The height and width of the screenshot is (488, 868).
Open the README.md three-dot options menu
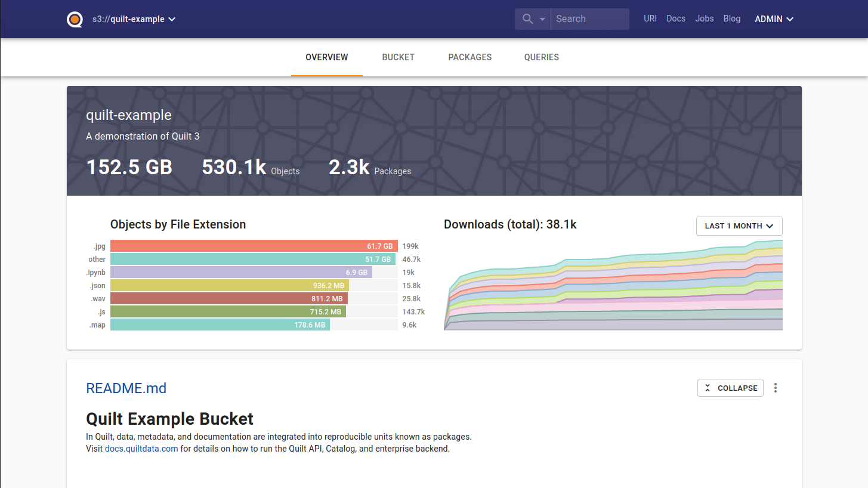(x=776, y=388)
